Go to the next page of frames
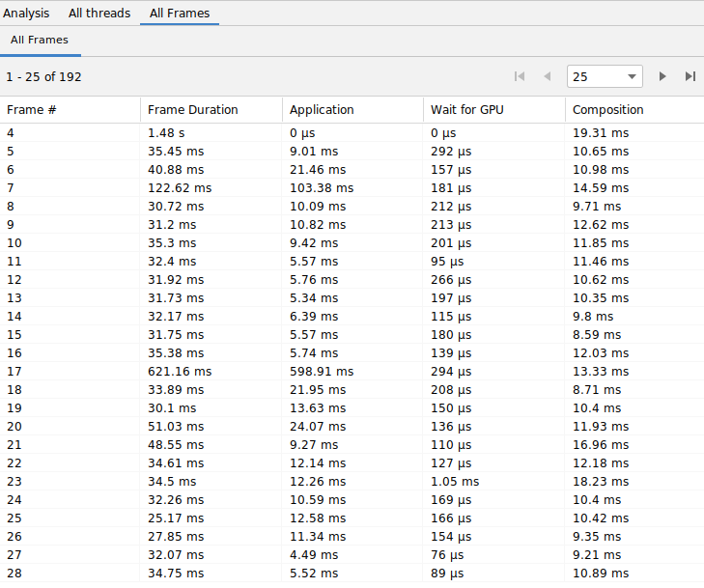The width and height of the screenshot is (704, 588). (x=662, y=76)
